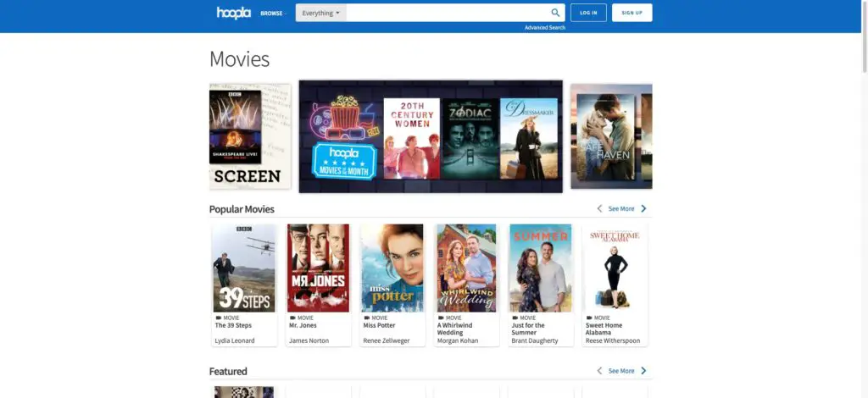Go to previous Featured page arrow
Image resolution: width=868 pixels, height=398 pixels.
(x=599, y=371)
